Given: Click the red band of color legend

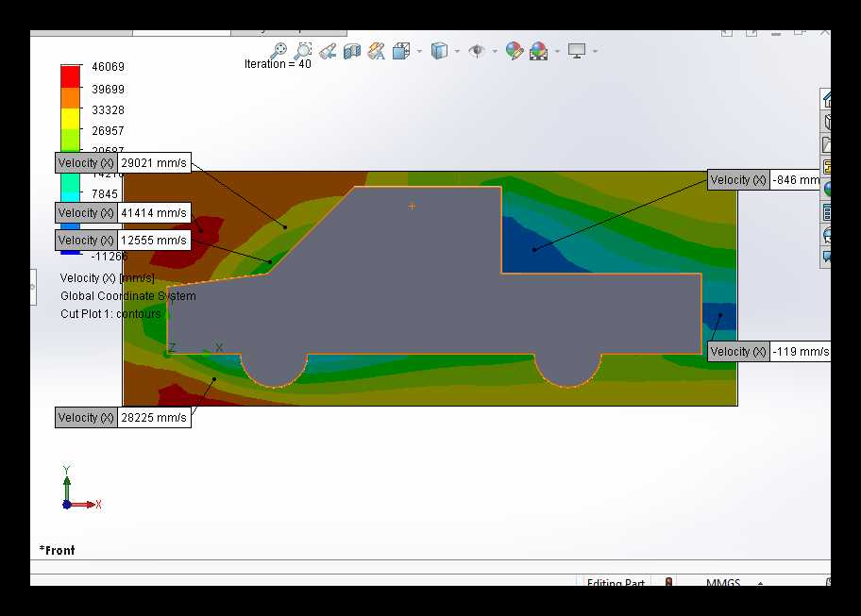Looking at the screenshot, I should pos(70,76).
